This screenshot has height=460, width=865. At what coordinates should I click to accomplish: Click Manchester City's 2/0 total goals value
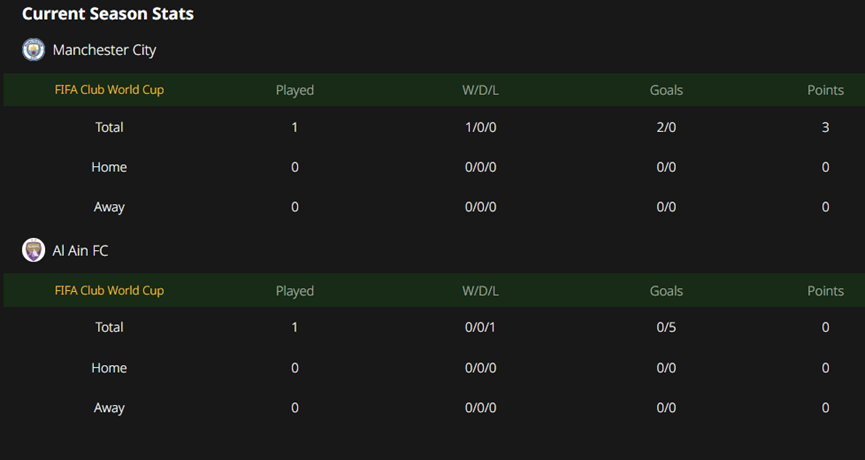666,127
